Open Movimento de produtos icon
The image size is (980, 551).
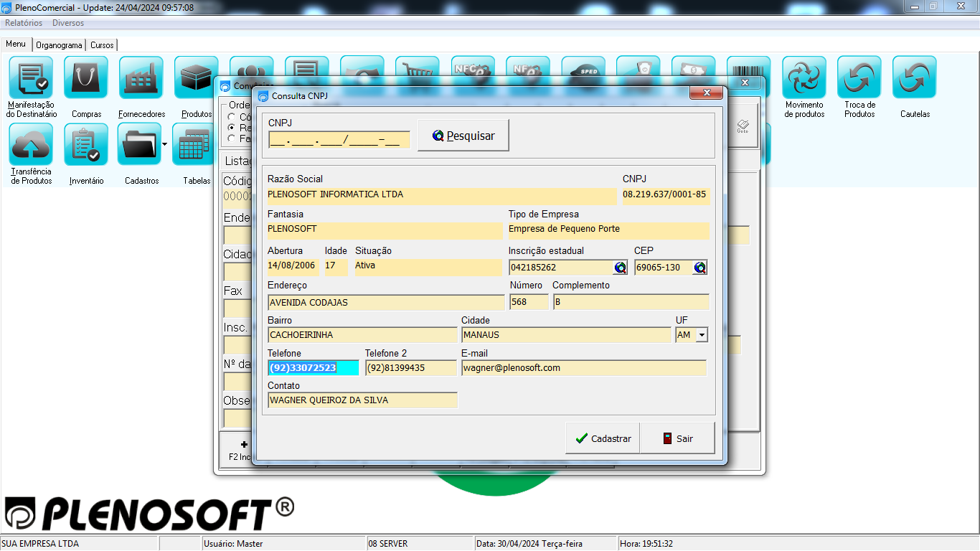[804, 77]
